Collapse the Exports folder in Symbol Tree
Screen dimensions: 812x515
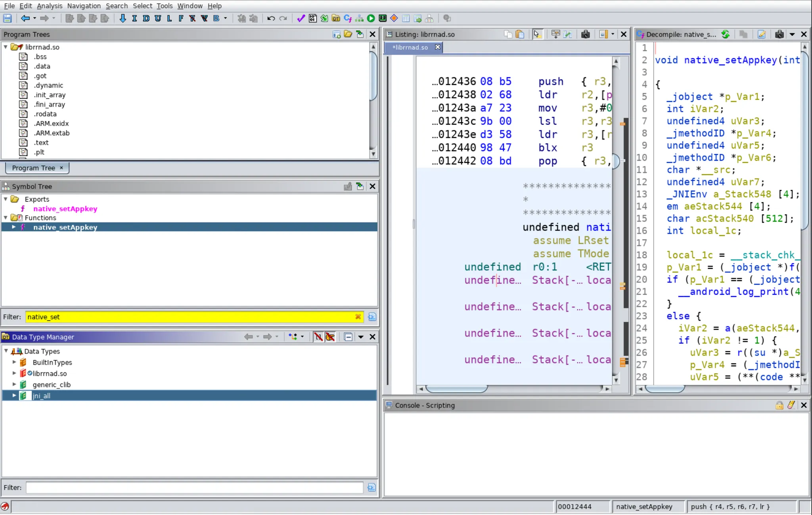pos(6,199)
